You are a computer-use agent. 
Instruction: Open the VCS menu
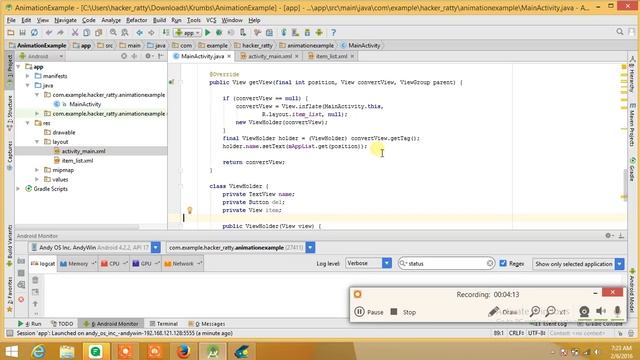pos(211,20)
